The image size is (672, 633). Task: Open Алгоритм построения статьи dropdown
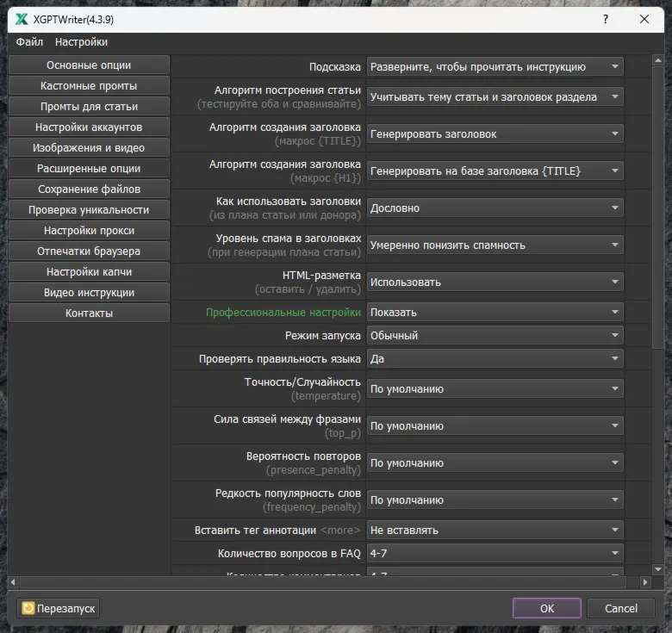pyautogui.click(x=495, y=96)
